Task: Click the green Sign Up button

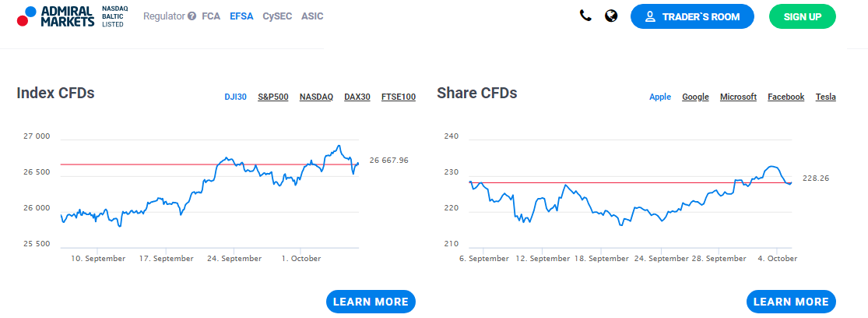Action: click(x=802, y=16)
